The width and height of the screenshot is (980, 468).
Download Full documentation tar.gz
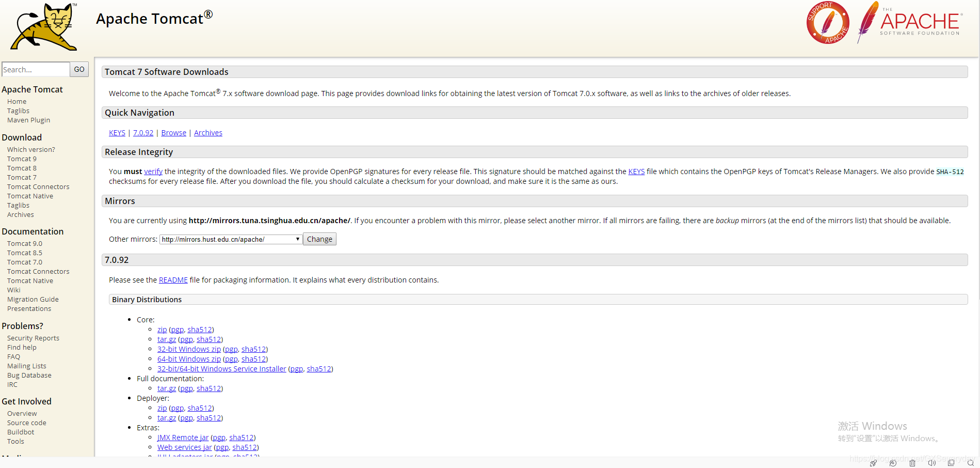[x=167, y=388]
